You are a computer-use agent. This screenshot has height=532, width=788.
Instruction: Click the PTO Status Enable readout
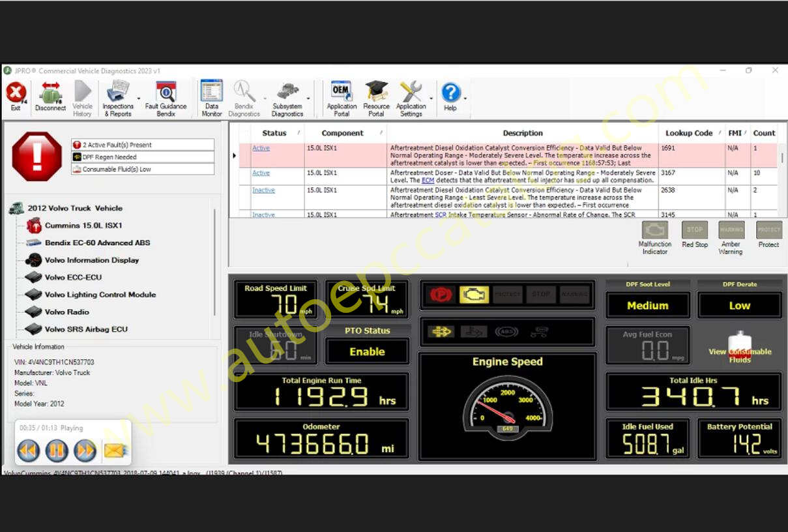click(x=367, y=351)
